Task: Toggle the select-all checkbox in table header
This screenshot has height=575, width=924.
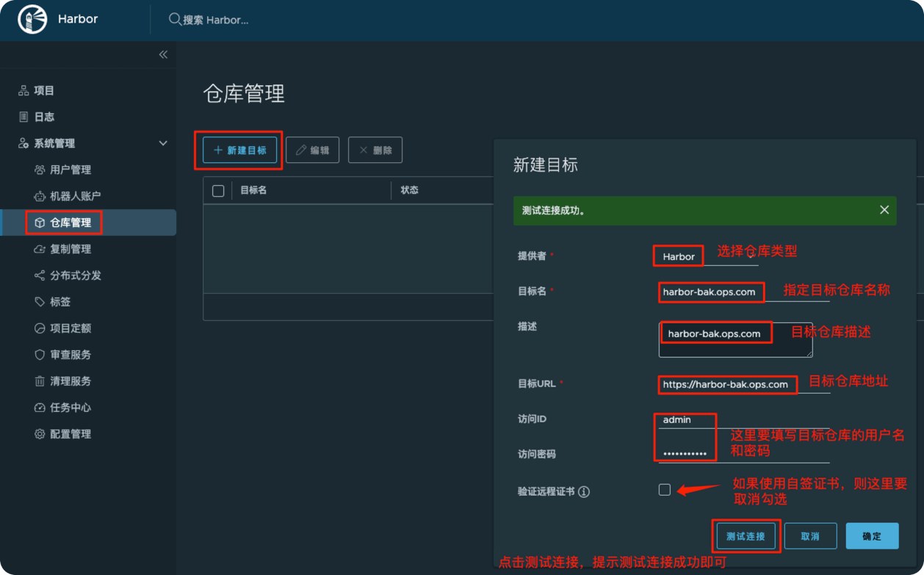Action: coord(218,191)
